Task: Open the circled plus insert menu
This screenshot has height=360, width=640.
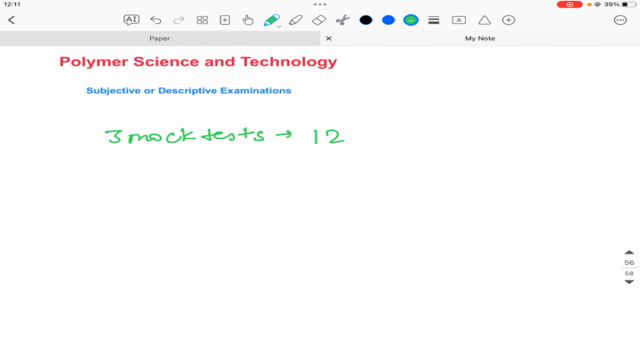Action: [x=509, y=20]
